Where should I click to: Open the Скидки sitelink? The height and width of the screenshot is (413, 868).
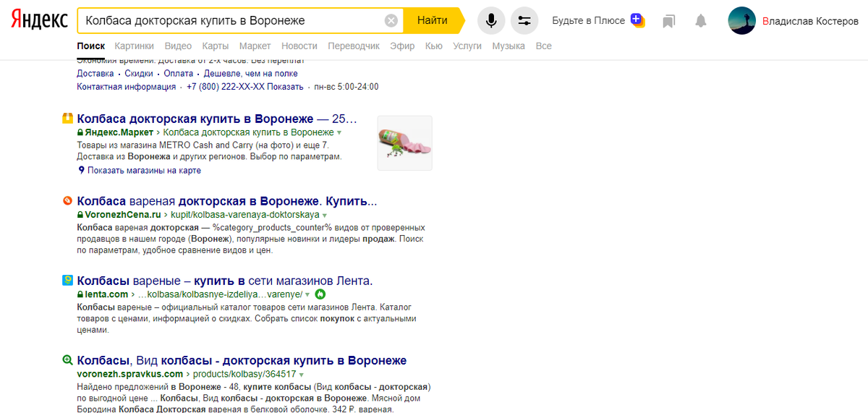click(x=139, y=73)
